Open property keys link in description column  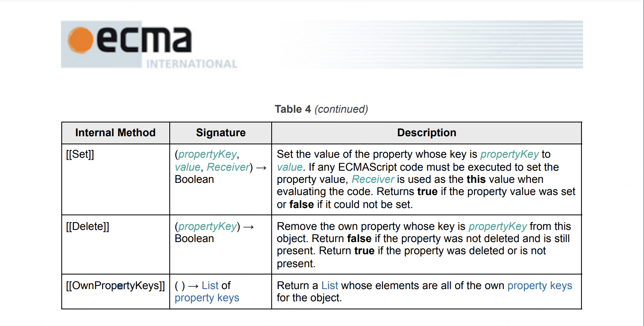tap(540, 285)
